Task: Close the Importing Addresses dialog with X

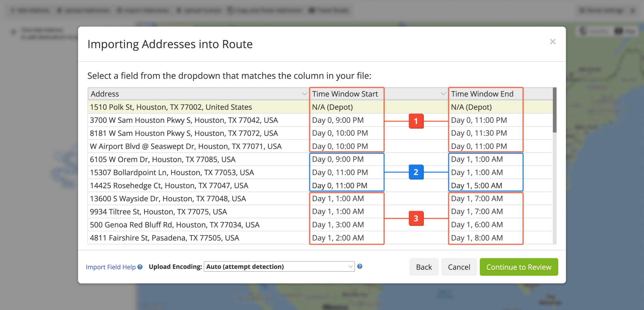Action: 552,42
